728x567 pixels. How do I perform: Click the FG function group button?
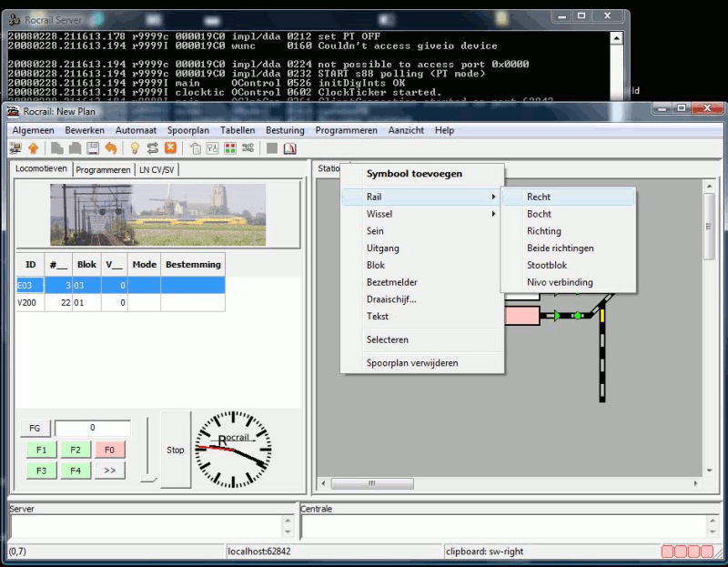point(35,428)
